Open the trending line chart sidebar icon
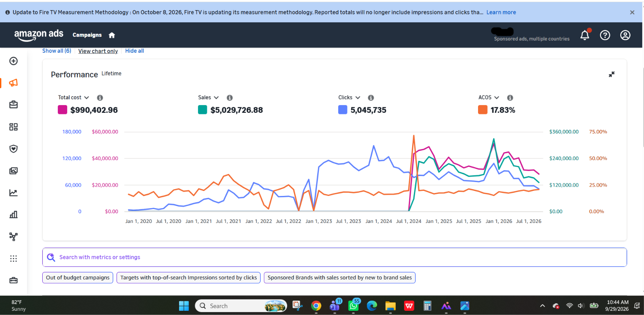This screenshot has height=315, width=644. (14, 193)
